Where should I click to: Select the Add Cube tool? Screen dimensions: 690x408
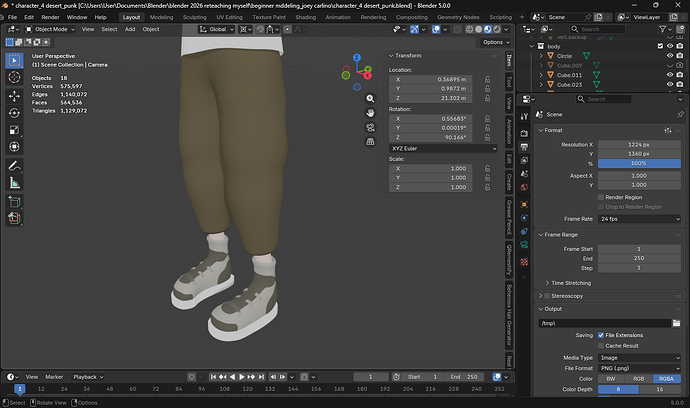point(15,202)
